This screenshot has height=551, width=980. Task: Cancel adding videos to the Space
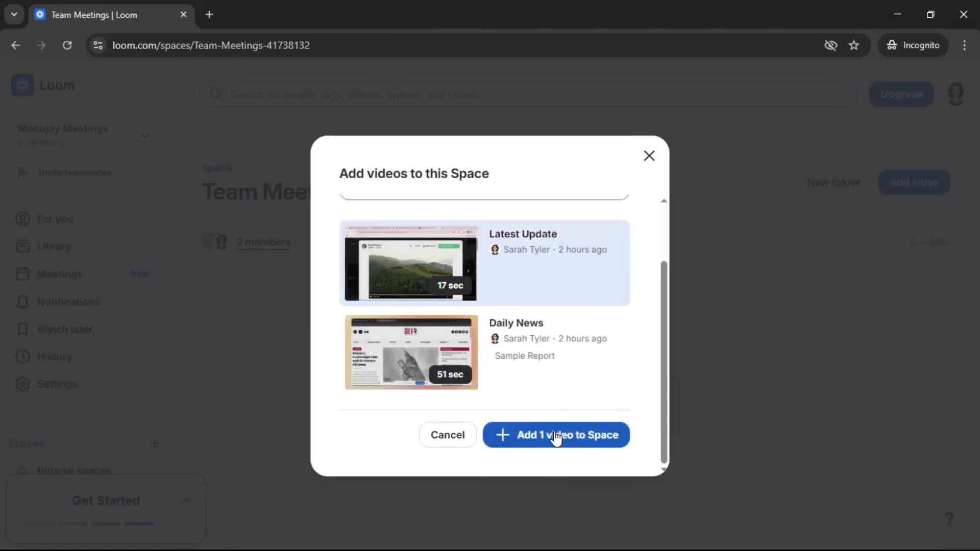tap(447, 435)
